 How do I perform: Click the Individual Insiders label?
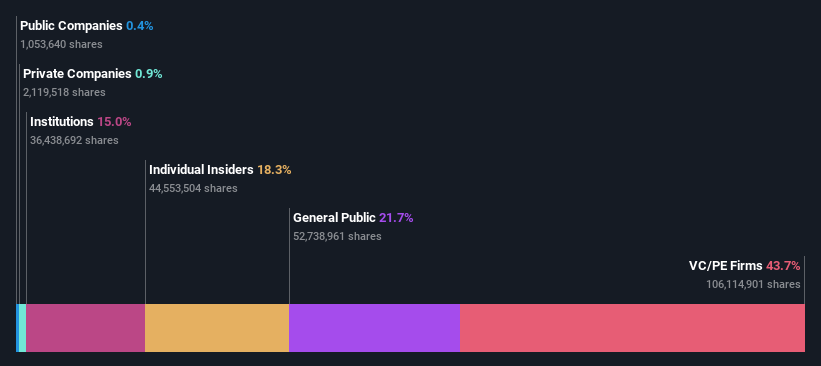(x=202, y=170)
